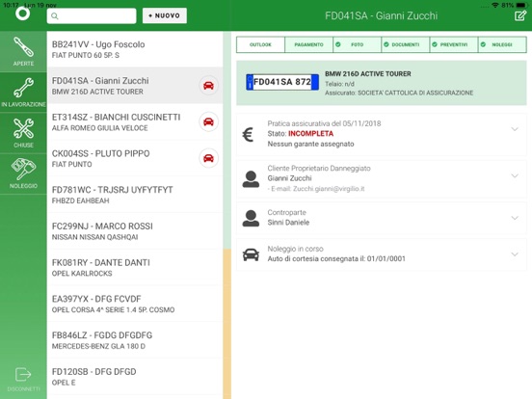The width and height of the screenshot is (532, 399).
Task: Expand the Cliente Proprietario Danneggiato chevron
Action: (x=515, y=175)
